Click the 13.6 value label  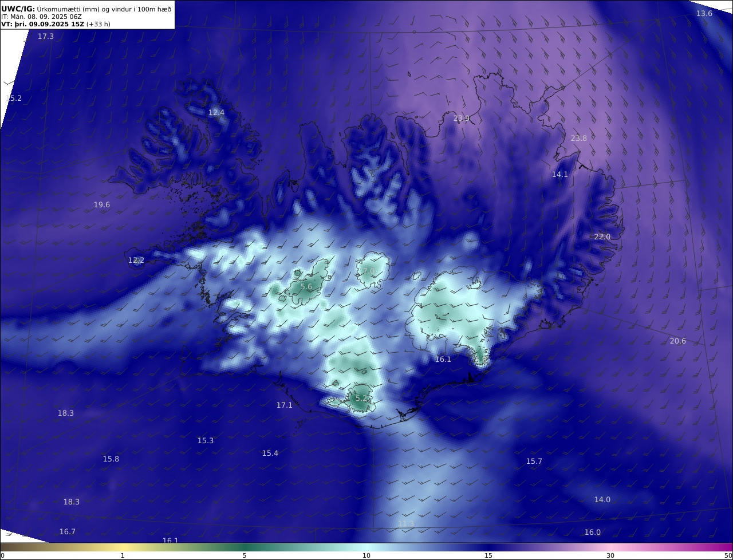(x=704, y=13)
